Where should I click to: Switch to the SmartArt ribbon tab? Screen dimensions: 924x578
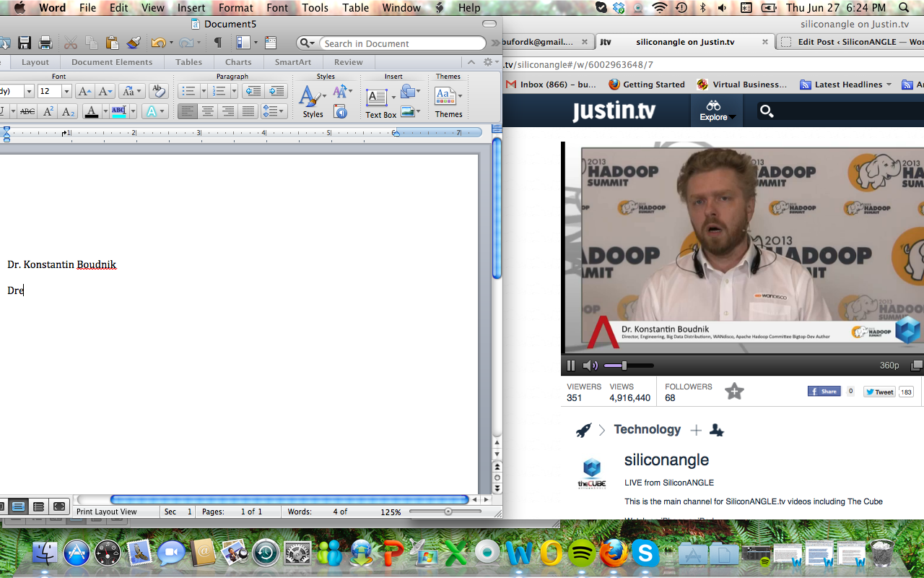click(x=293, y=62)
